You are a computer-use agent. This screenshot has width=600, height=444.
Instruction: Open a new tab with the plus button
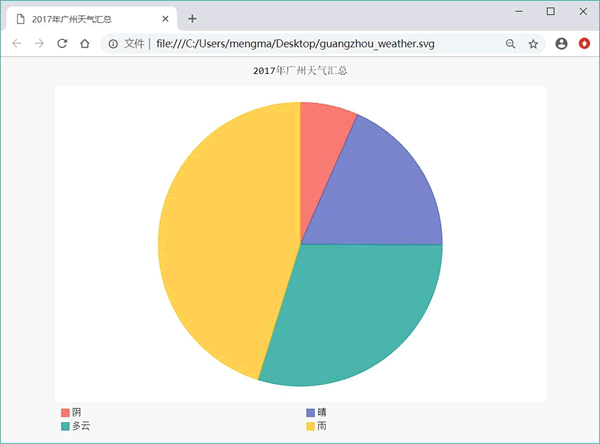coord(192,19)
